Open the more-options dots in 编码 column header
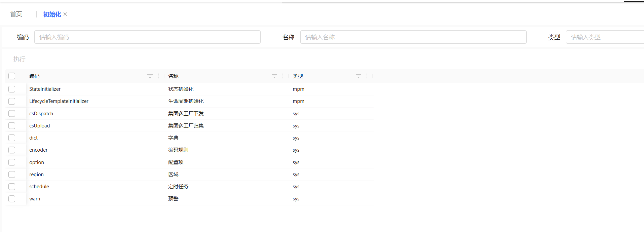The height and width of the screenshot is (232, 644). point(158,76)
